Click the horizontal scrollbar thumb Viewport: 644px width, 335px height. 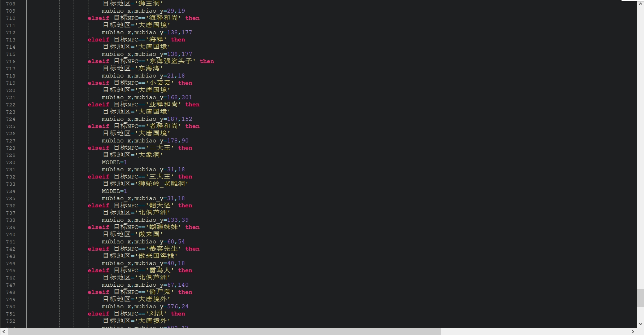pyautogui.click(x=224, y=331)
